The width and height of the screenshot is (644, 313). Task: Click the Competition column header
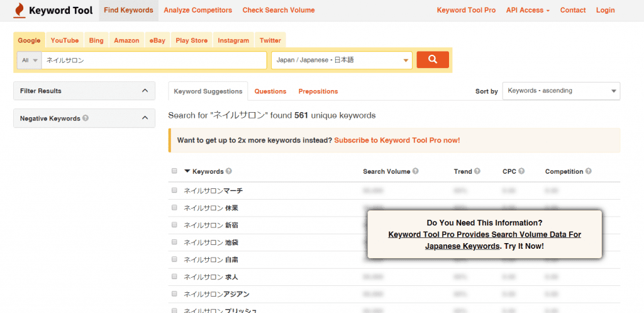point(564,171)
